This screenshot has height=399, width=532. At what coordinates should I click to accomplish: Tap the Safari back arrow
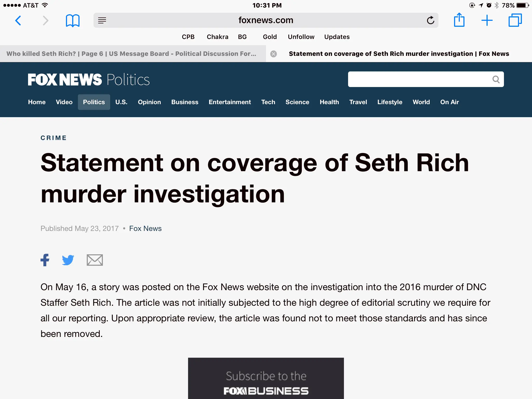pyautogui.click(x=18, y=20)
